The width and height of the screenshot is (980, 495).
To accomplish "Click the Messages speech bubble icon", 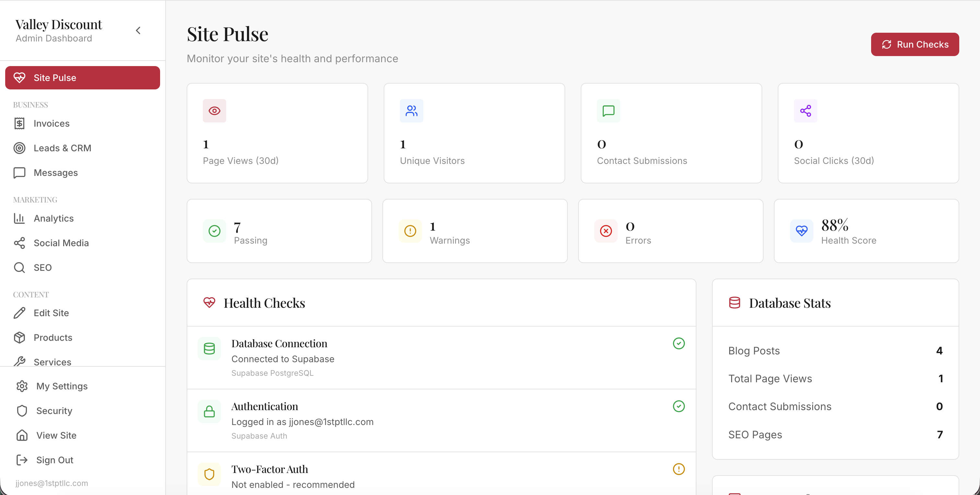I will pos(20,173).
